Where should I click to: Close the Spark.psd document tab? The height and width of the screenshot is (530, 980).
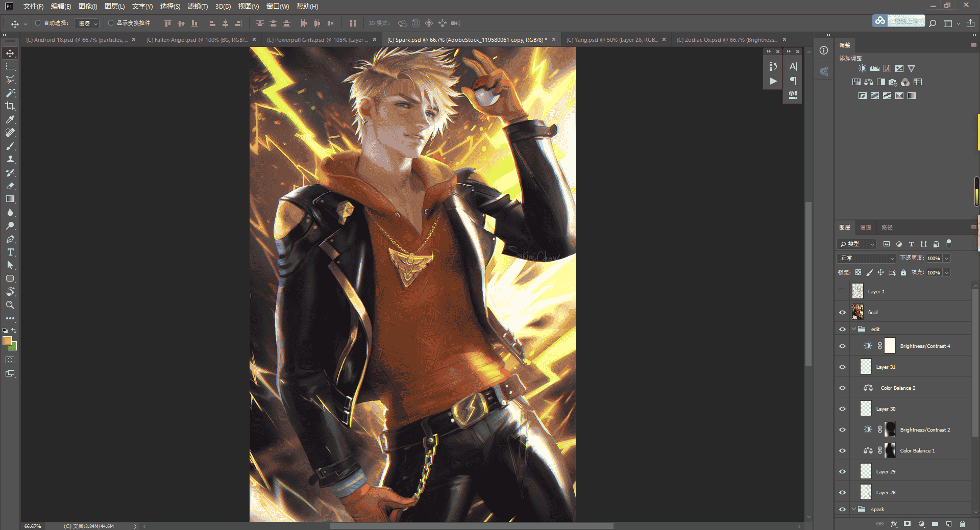click(x=553, y=39)
